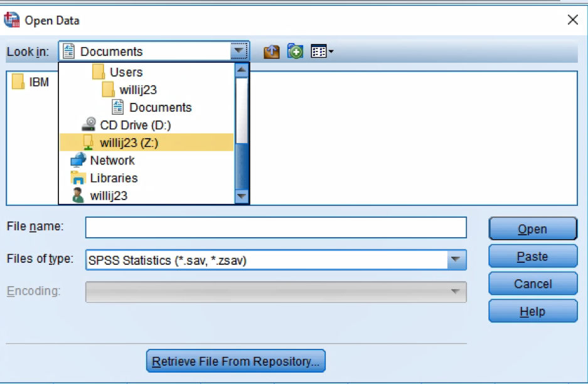Select the willij23 (Z:) network drive
588x384 pixels.
coord(129,142)
